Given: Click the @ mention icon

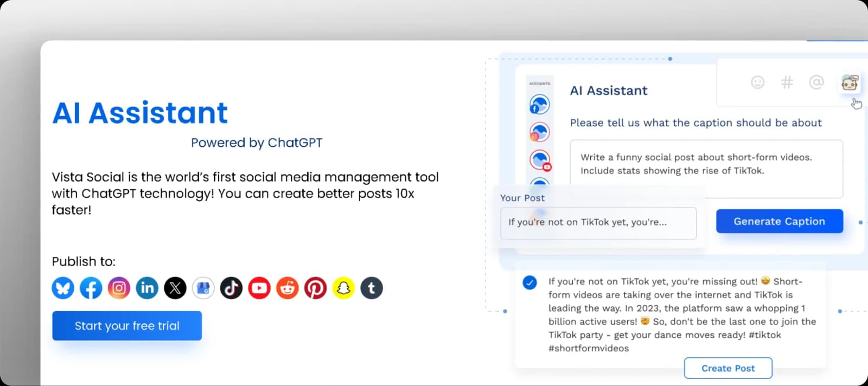Looking at the screenshot, I should coord(816,82).
